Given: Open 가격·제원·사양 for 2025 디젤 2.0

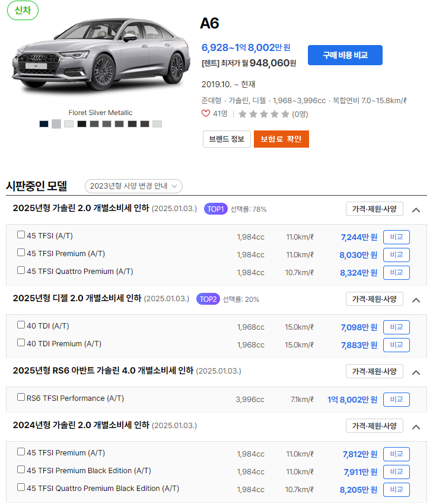Looking at the screenshot, I should (x=374, y=299).
